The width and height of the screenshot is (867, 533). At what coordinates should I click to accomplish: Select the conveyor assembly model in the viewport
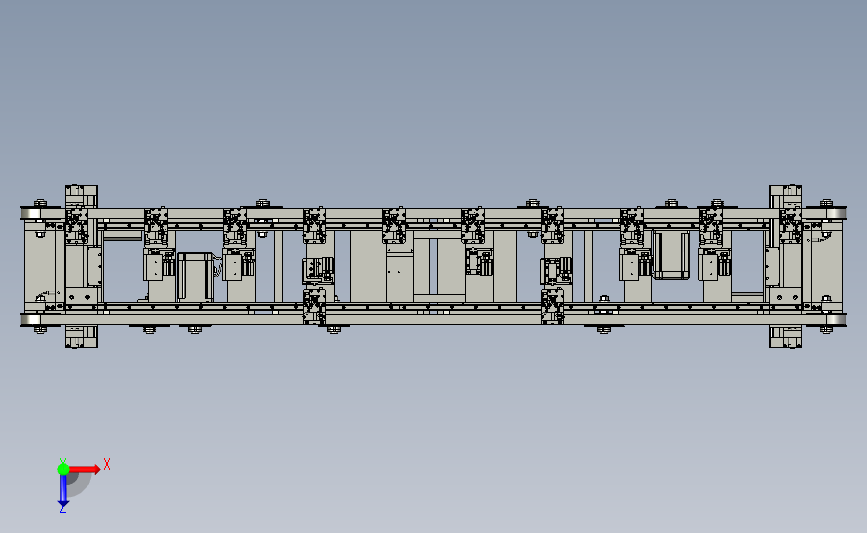pos(434,266)
